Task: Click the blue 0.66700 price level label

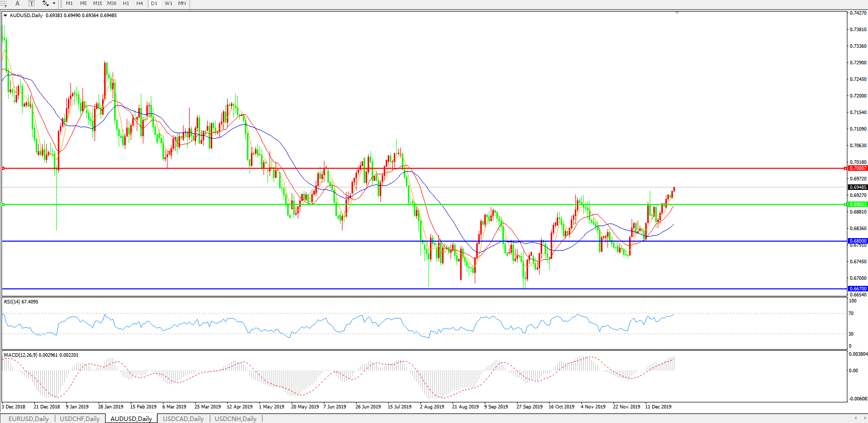Action: point(857,289)
